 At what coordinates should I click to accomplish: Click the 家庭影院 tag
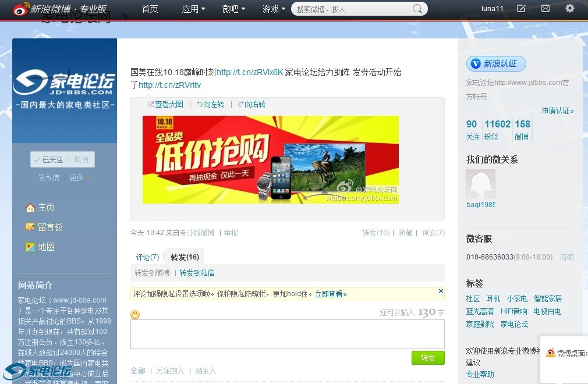point(480,324)
